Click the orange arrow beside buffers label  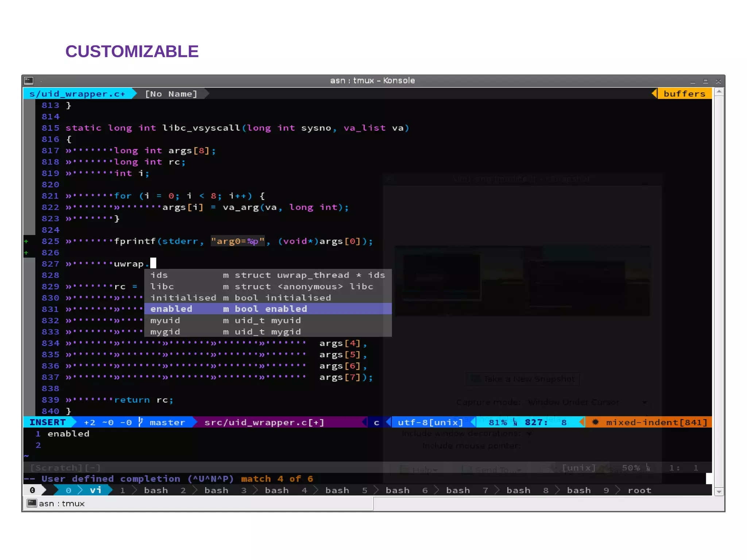click(654, 94)
